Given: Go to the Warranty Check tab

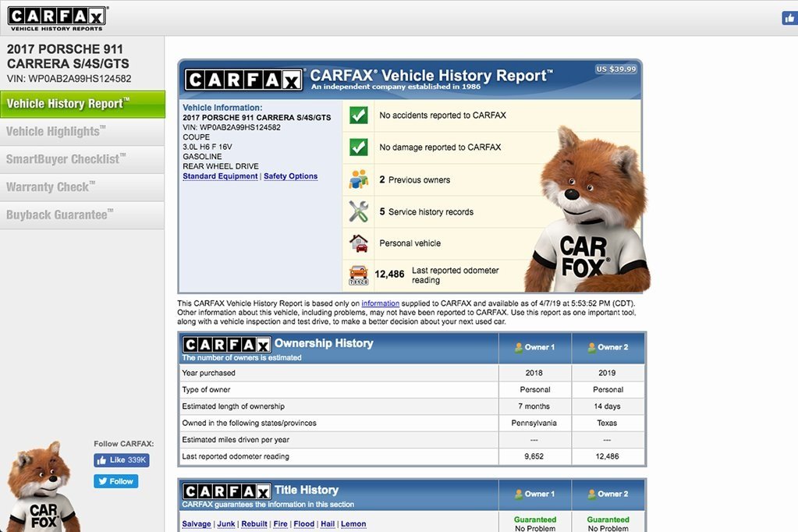Looking at the screenshot, I should (83, 187).
